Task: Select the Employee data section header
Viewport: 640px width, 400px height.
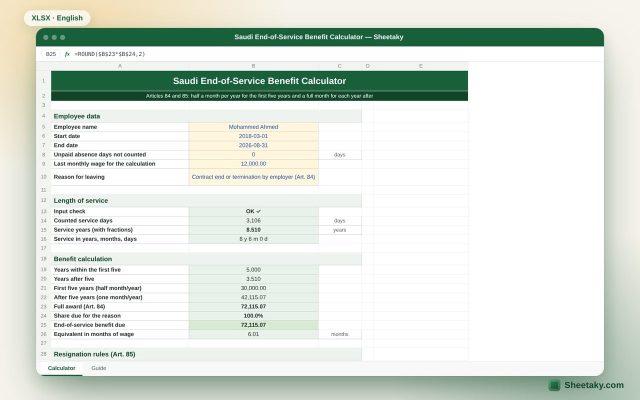Action: pyautogui.click(x=206, y=116)
